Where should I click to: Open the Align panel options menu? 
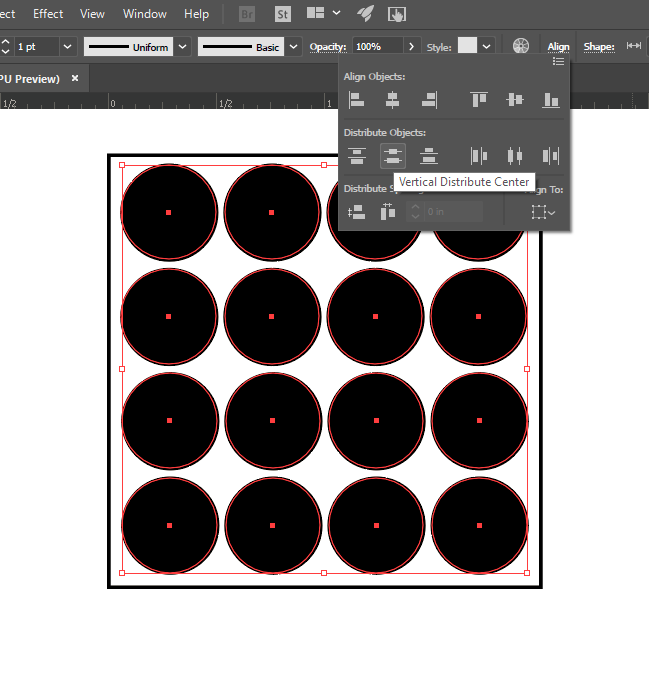coord(558,62)
